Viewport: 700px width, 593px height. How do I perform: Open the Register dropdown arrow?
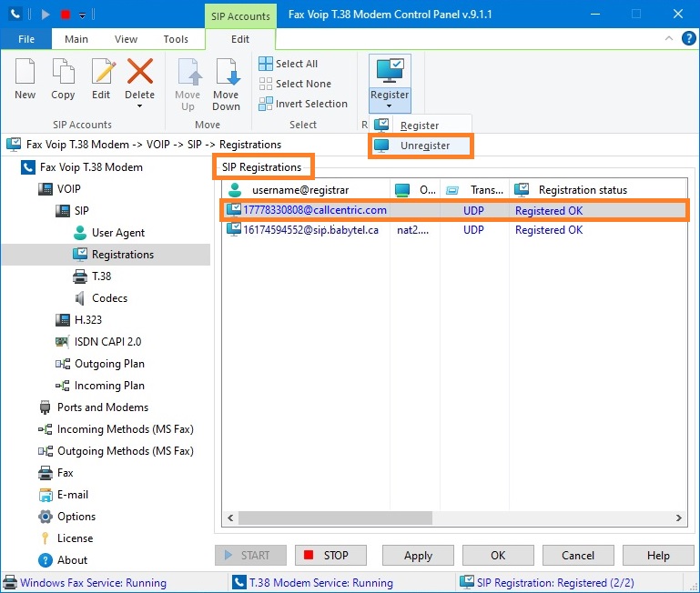click(390, 106)
